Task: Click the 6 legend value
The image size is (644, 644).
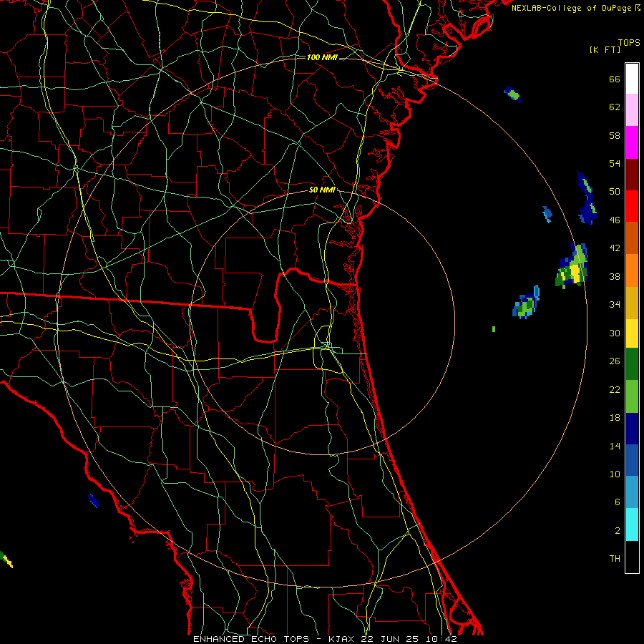Action: coord(618,502)
